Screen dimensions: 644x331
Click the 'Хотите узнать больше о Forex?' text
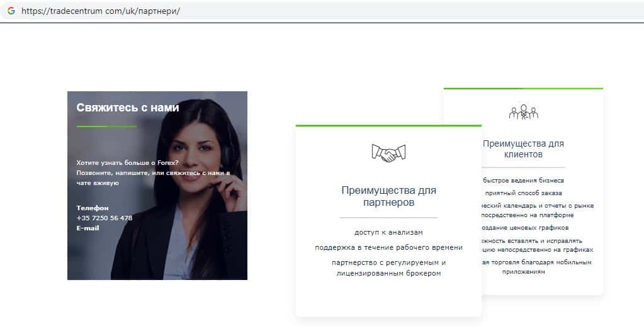(127, 163)
